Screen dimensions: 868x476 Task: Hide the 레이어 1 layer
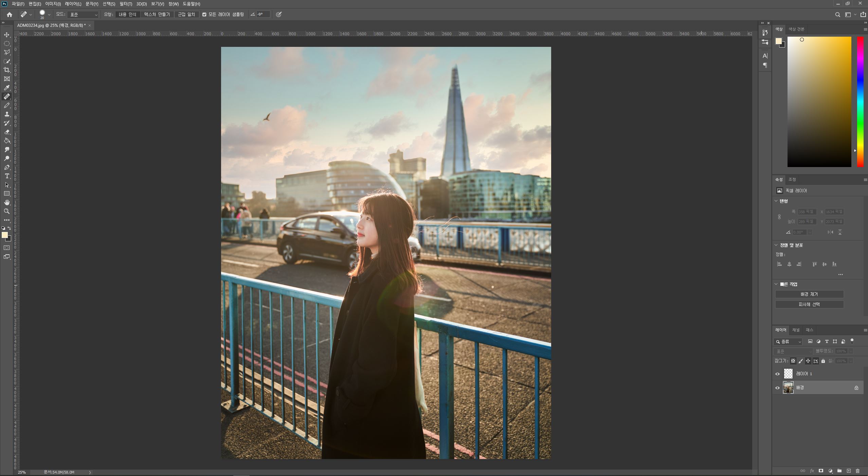tap(777, 374)
